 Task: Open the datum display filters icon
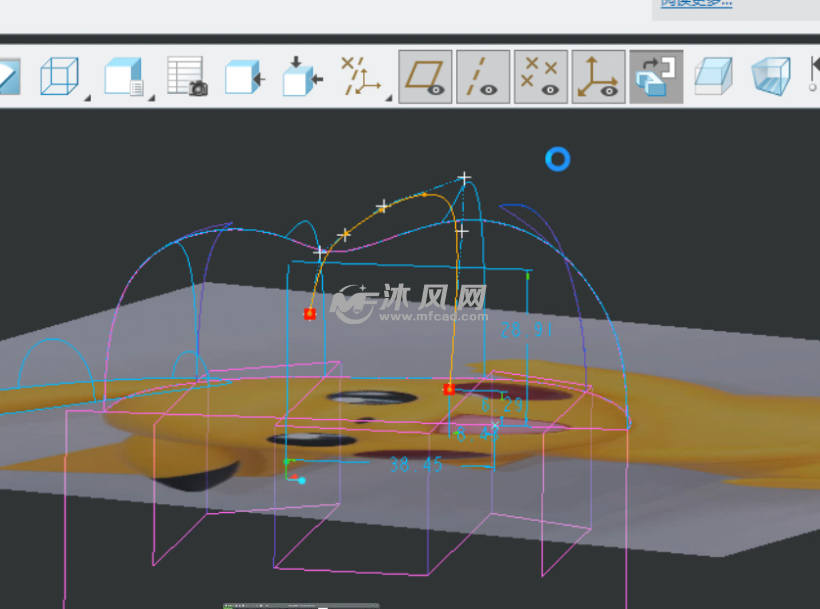(360, 76)
